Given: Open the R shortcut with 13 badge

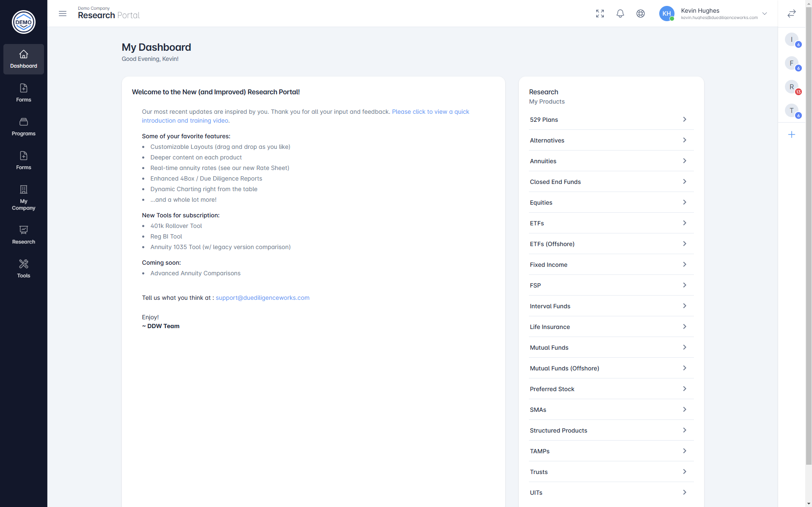Looking at the screenshot, I should click(x=792, y=87).
